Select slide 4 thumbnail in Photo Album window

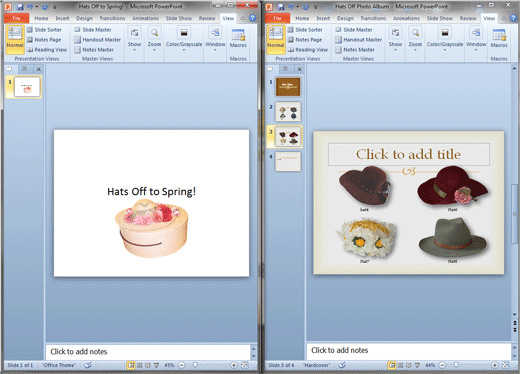pyautogui.click(x=288, y=162)
